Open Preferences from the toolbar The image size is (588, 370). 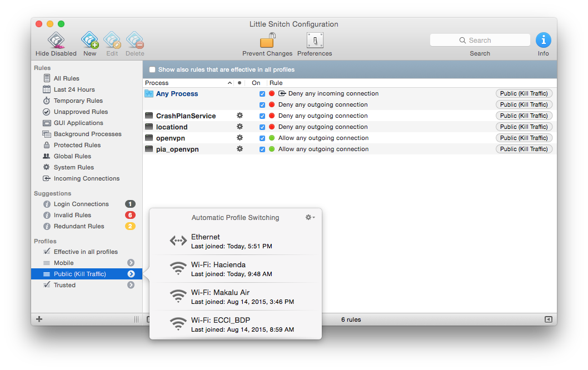coord(315,41)
